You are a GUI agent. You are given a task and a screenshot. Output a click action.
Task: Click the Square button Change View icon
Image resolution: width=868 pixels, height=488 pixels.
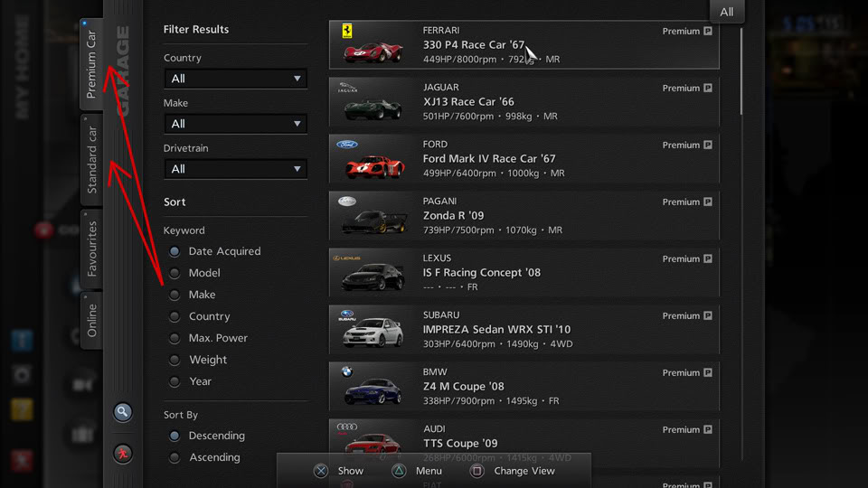point(477,471)
